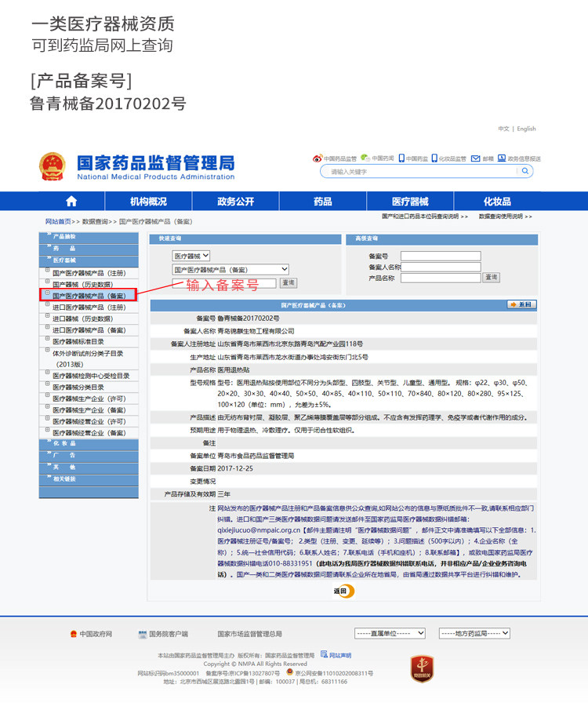Open the 化妆品监管 mobile icon link
Screen dimensions: 588x706
pyautogui.click(x=434, y=158)
